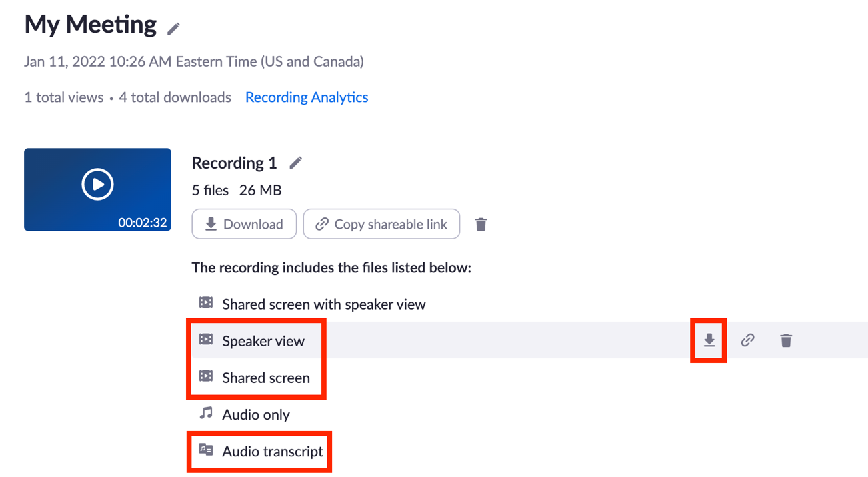868x477 pixels.
Task: Open the Shared screen file
Action: click(266, 378)
